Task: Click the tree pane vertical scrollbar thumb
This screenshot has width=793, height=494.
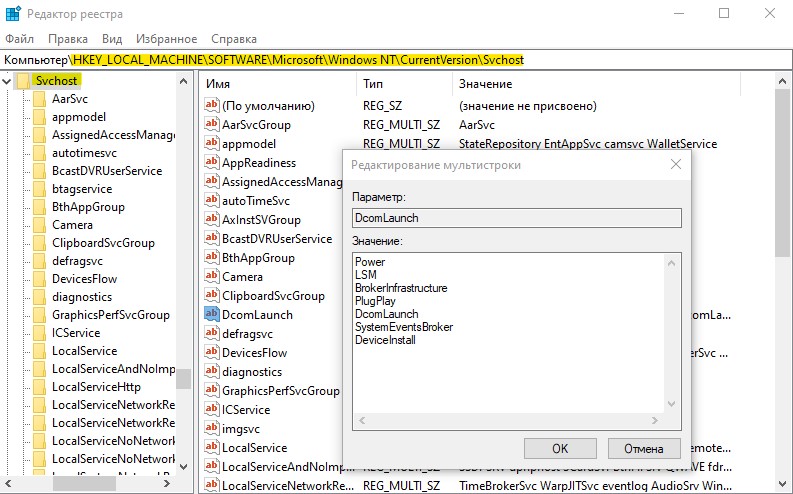Action: tap(184, 378)
